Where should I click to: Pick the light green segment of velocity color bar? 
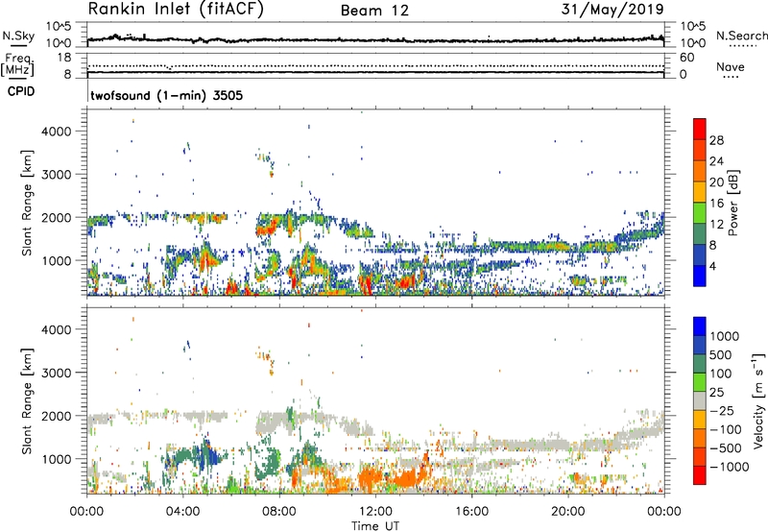(700, 382)
